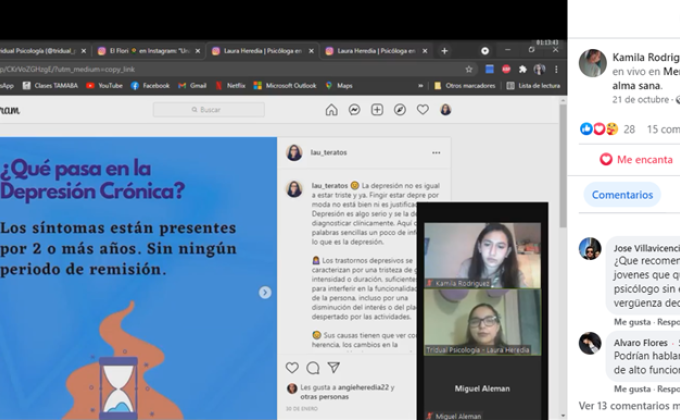Open Instagram home feed icon
The height and width of the screenshot is (420, 680).
pos(332,110)
